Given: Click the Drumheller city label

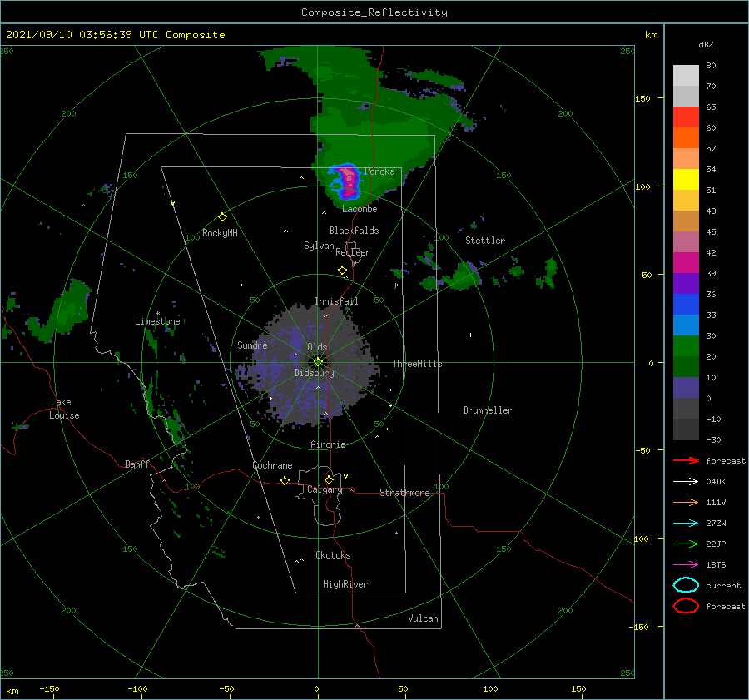Looking at the screenshot, I should pyautogui.click(x=488, y=410).
